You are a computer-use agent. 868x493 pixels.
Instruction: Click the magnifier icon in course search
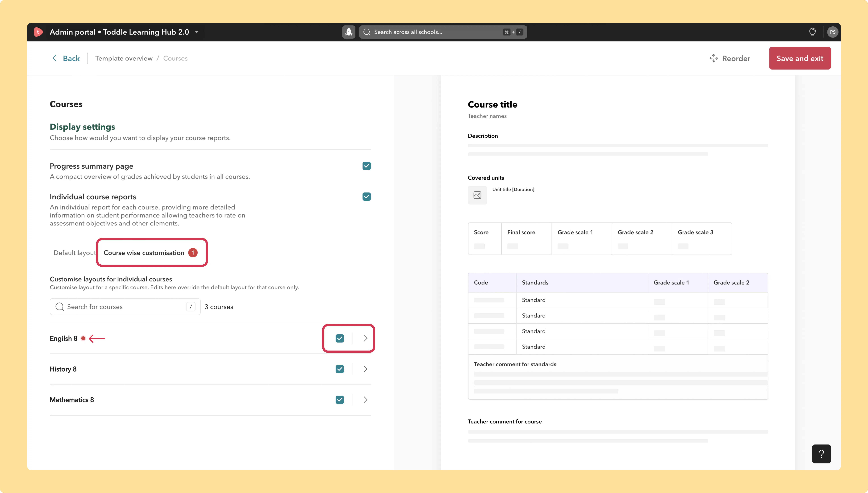pyautogui.click(x=60, y=306)
